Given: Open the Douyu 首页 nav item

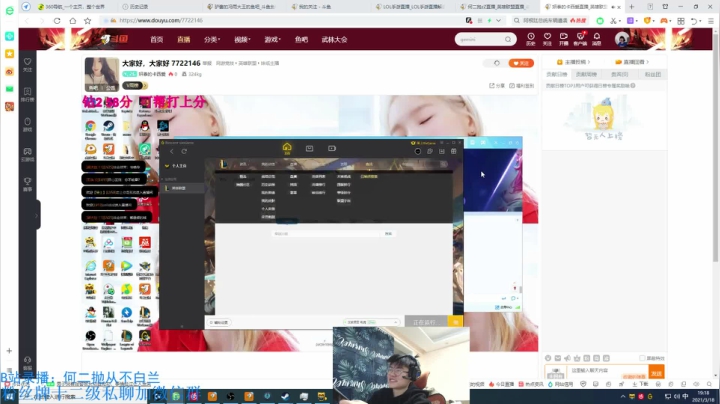Looking at the screenshot, I should [157, 39].
